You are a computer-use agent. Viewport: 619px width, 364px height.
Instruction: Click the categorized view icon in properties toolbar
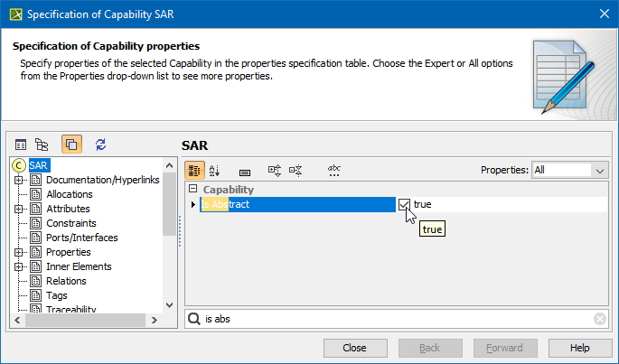(194, 170)
